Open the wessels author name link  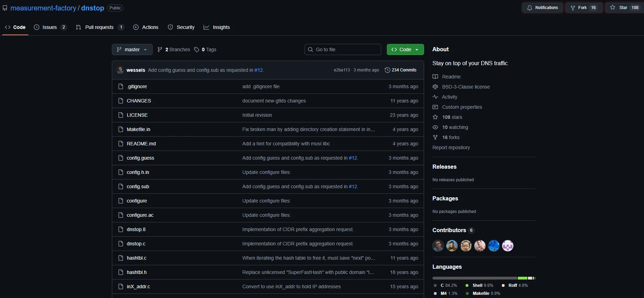pyautogui.click(x=136, y=70)
